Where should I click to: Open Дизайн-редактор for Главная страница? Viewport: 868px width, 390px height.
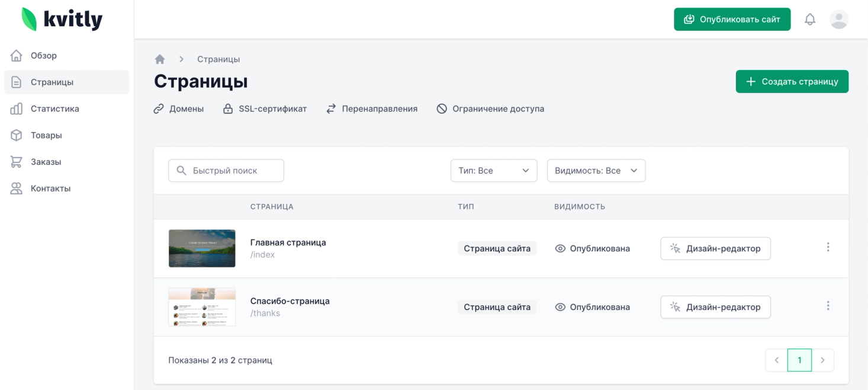click(715, 249)
